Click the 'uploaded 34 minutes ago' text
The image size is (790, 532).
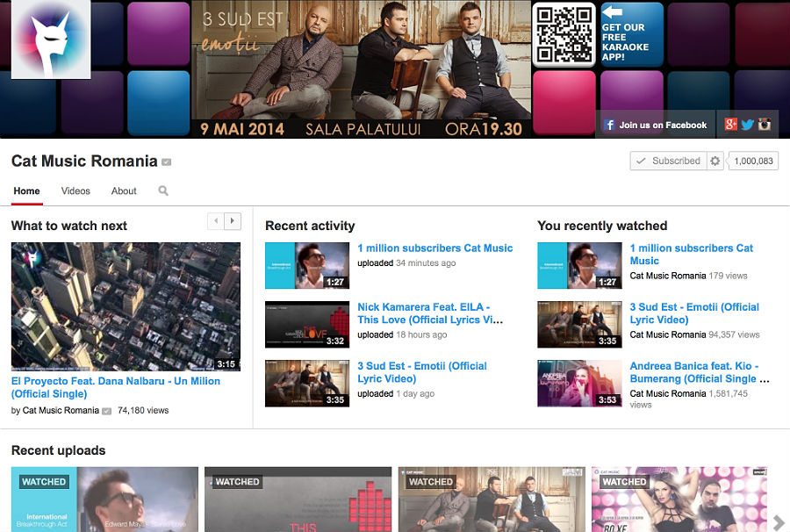406,263
